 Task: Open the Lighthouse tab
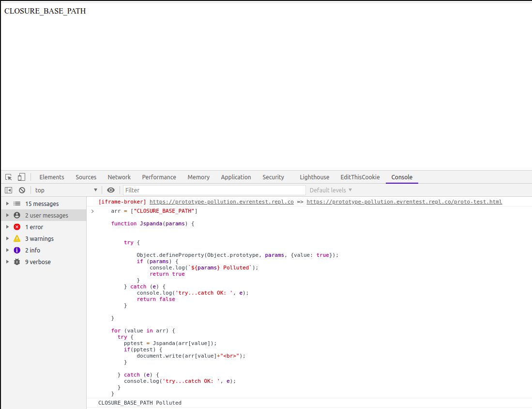(x=314, y=177)
